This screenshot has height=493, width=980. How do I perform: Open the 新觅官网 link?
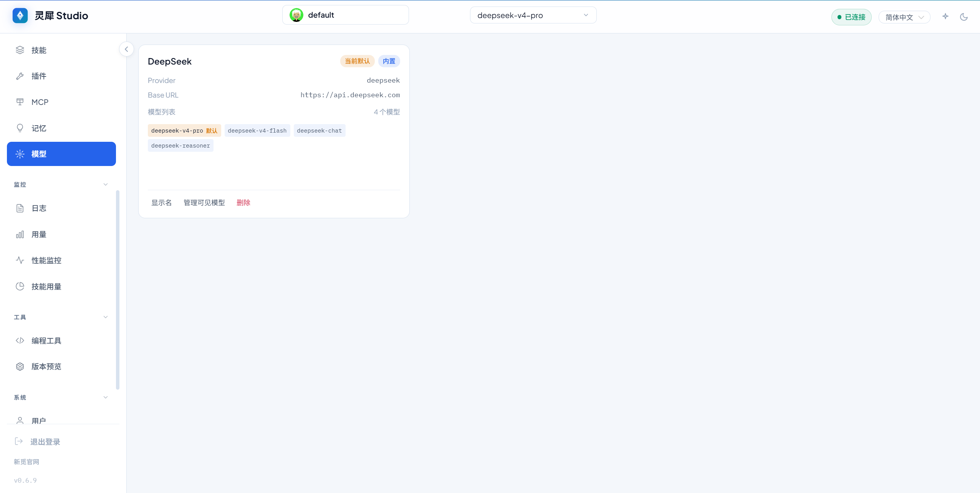(x=26, y=461)
